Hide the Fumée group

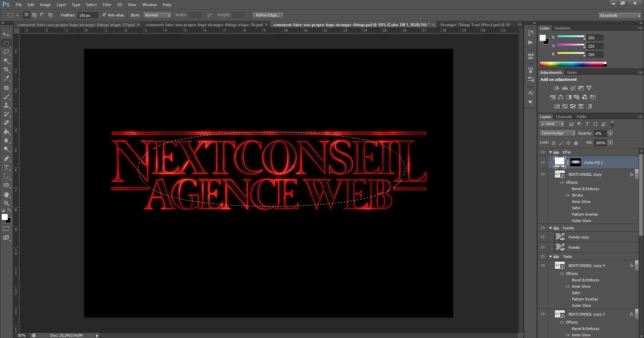pos(542,228)
